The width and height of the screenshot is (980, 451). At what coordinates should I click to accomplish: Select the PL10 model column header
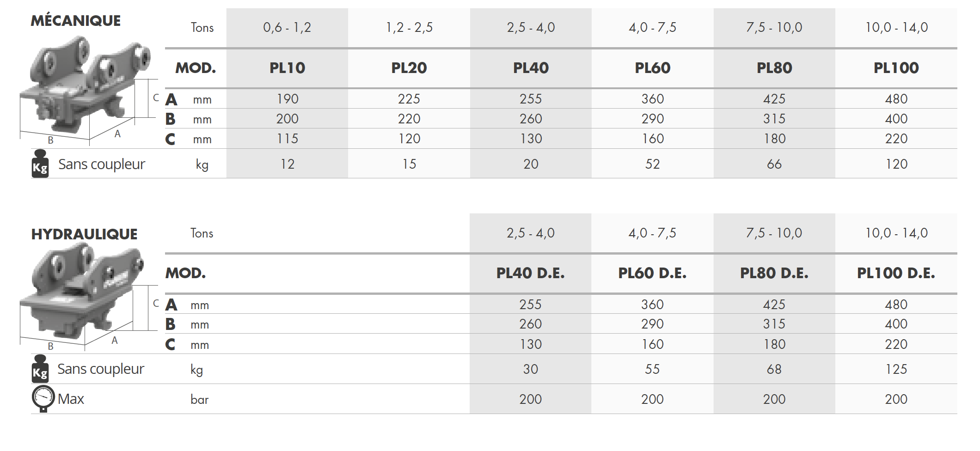287,68
